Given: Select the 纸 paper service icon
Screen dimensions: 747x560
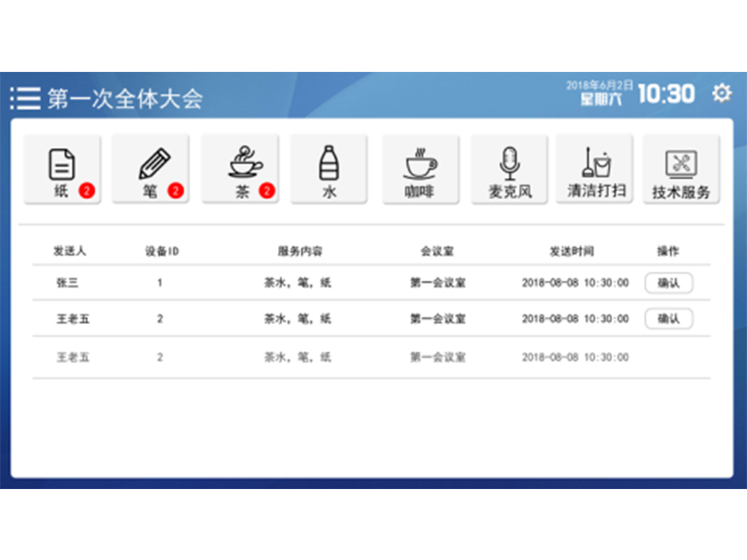Looking at the screenshot, I should (62, 169).
